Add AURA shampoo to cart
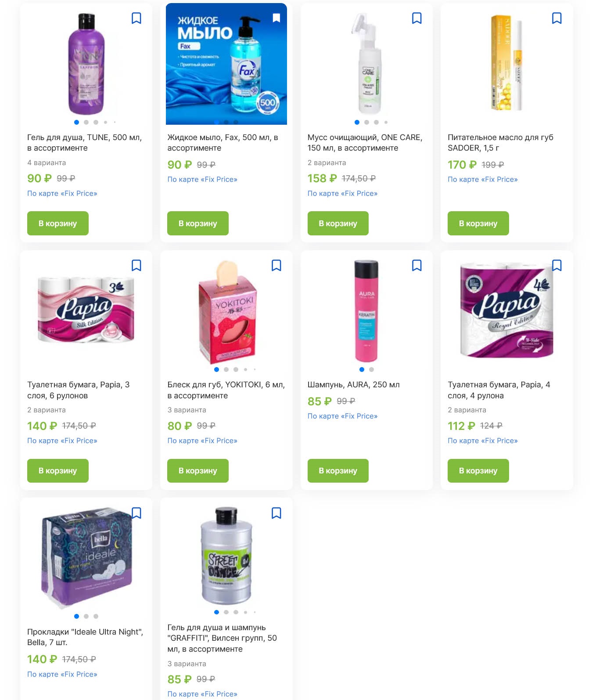Viewport: 603px width, 700px height. 338,471
